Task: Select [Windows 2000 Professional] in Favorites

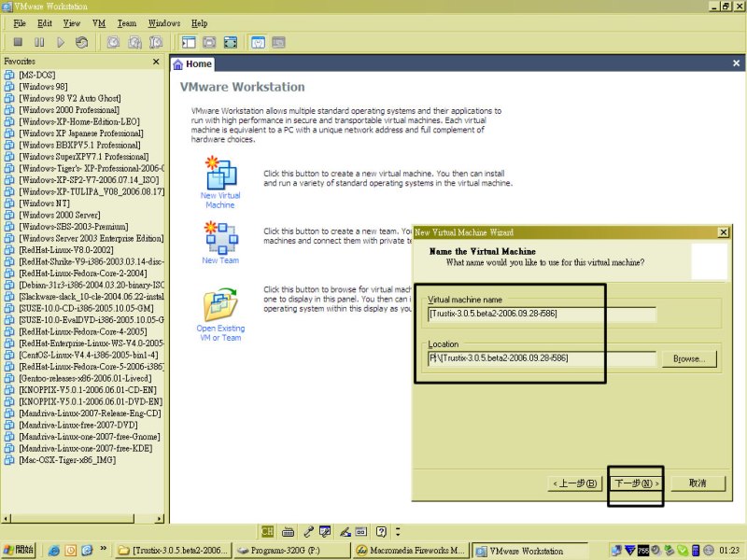Action: [x=69, y=110]
